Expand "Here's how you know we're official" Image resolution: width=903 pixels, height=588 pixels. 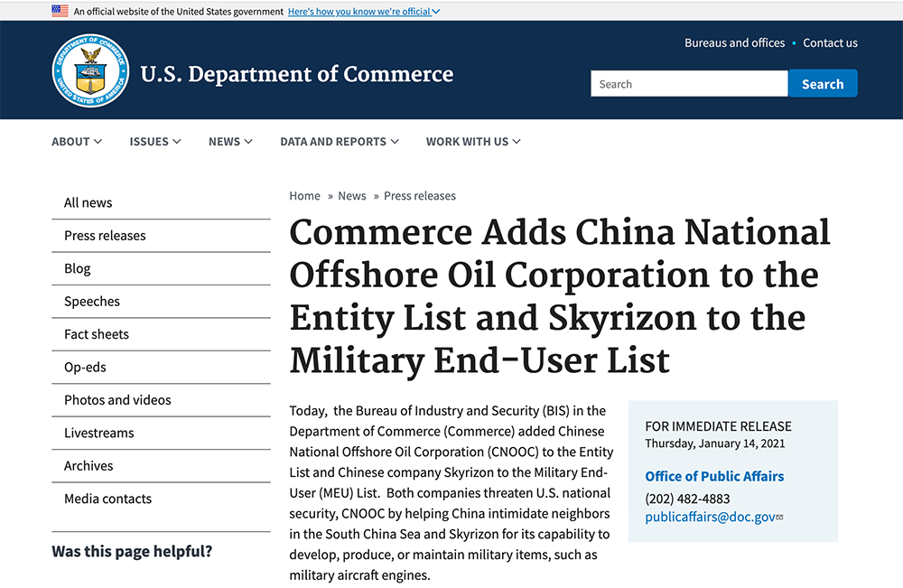(364, 12)
